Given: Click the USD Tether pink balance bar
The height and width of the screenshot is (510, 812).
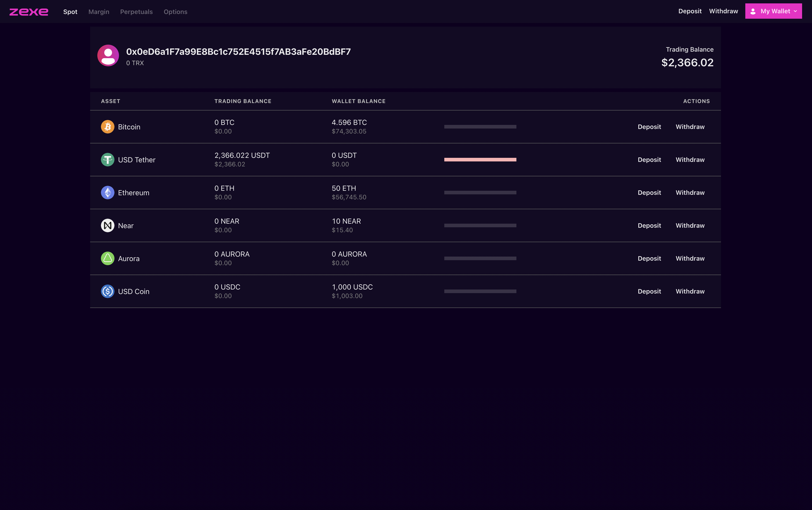Looking at the screenshot, I should click(x=480, y=160).
